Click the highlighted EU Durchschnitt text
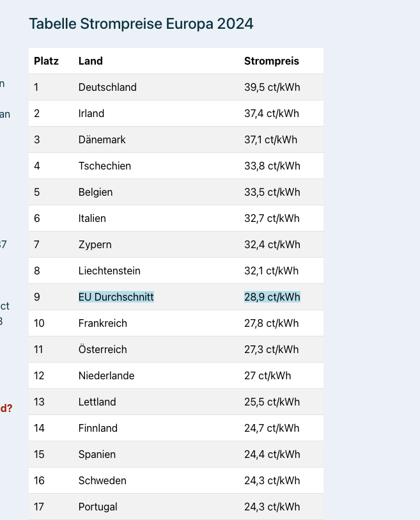 pyautogui.click(x=116, y=297)
